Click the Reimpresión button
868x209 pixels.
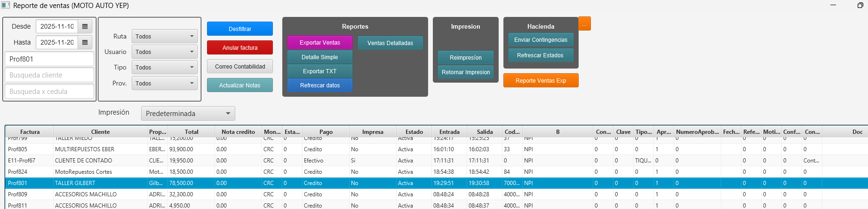pyautogui.click(x=465, y=58)
